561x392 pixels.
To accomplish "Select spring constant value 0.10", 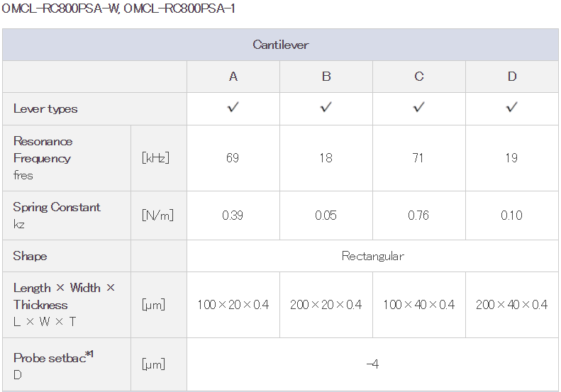I will click(511, 215).
